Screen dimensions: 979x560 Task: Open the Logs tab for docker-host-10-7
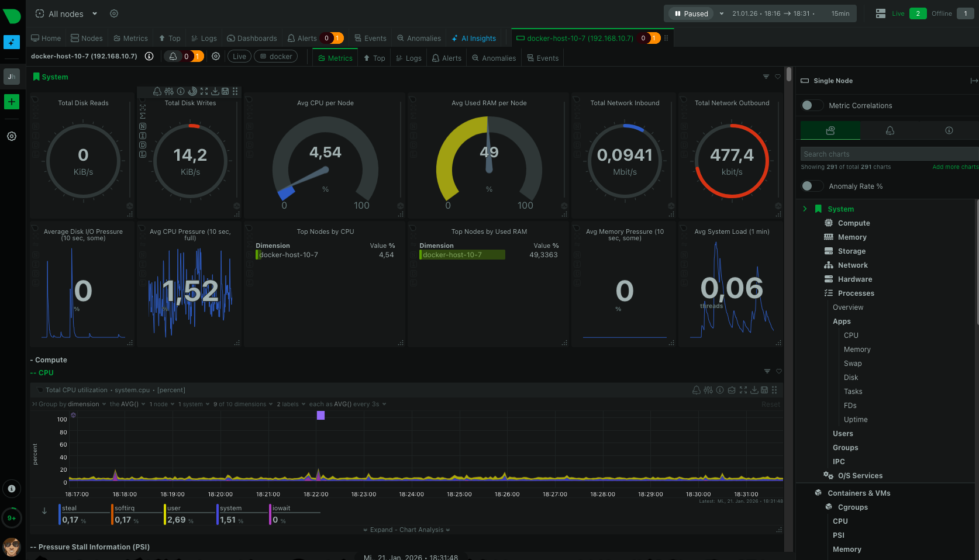408,57
